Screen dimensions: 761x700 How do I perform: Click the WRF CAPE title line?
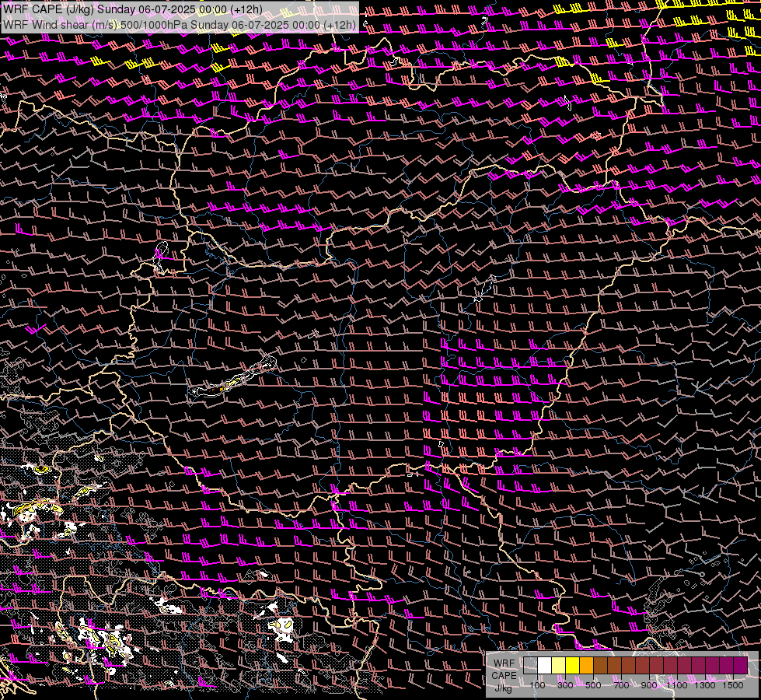pos(132,9)
